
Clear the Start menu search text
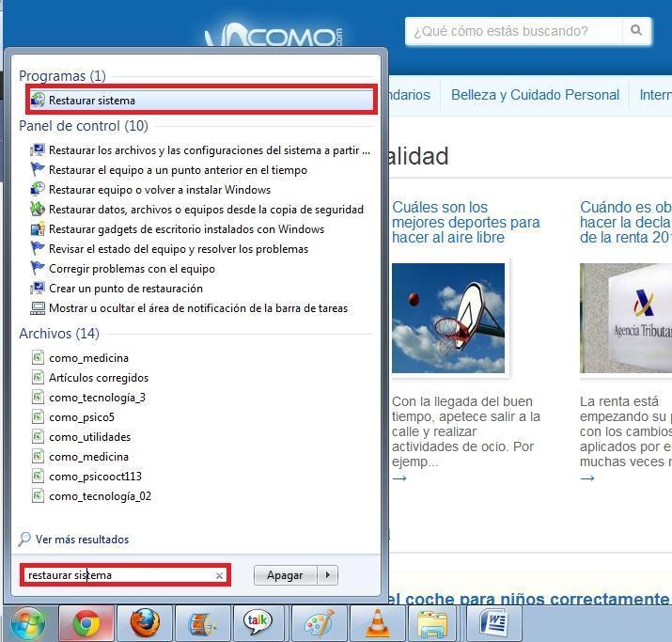point(220,575)
